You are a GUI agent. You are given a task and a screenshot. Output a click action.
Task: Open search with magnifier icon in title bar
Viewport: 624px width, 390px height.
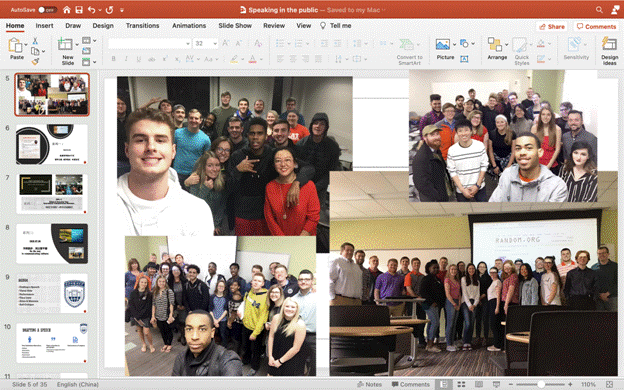pyautogui.click(x=599, y=10)
